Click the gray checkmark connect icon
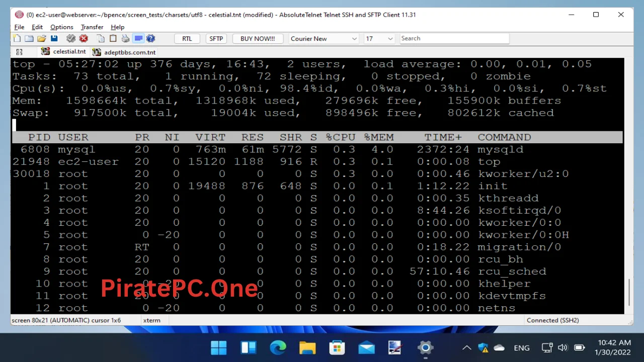 coord(71,39)
